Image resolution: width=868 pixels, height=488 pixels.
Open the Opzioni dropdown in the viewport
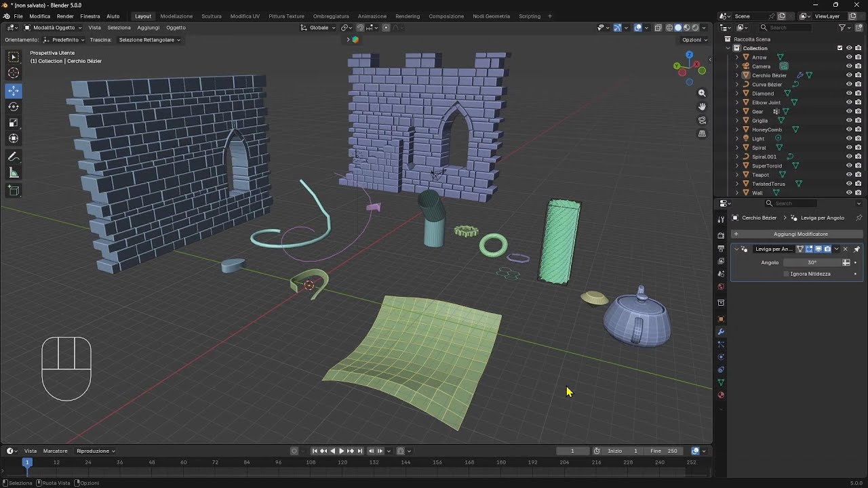694,40
